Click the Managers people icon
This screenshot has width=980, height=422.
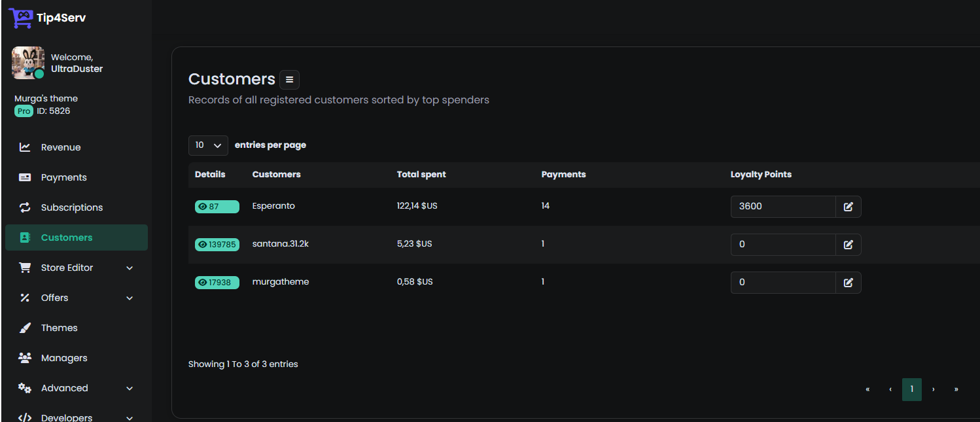(25, 358)
